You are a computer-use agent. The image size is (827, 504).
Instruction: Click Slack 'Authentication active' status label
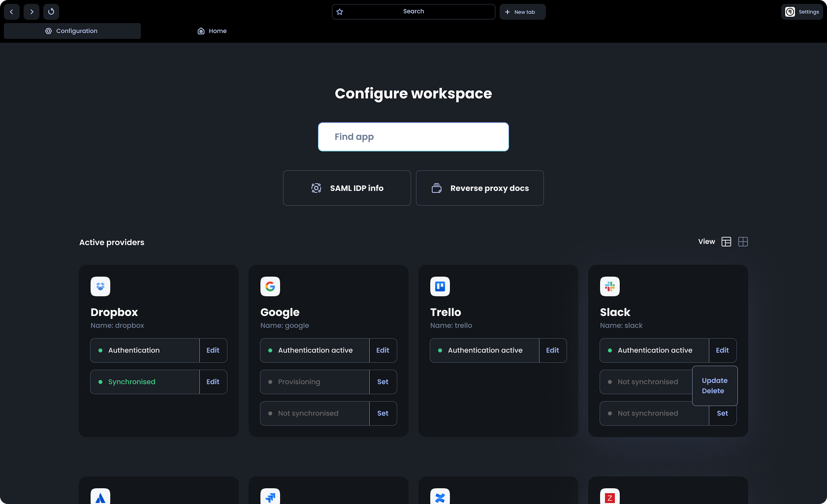point(655,350)
